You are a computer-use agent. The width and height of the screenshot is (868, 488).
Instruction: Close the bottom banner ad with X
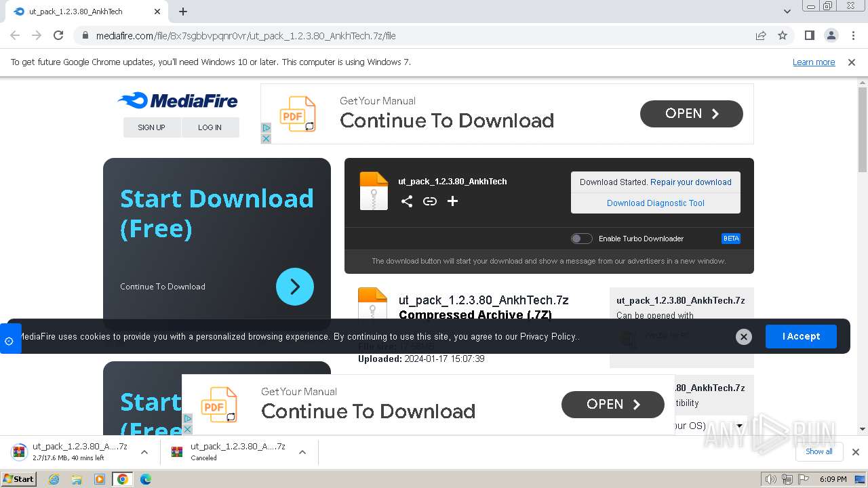coord(187,429)
